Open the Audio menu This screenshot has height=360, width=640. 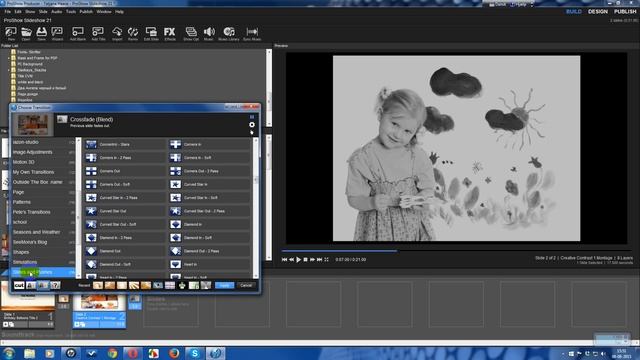(x=56, y=12)
